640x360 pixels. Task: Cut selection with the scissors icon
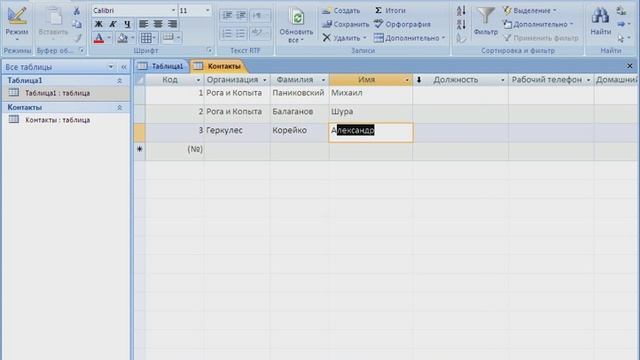pos(77,11)
